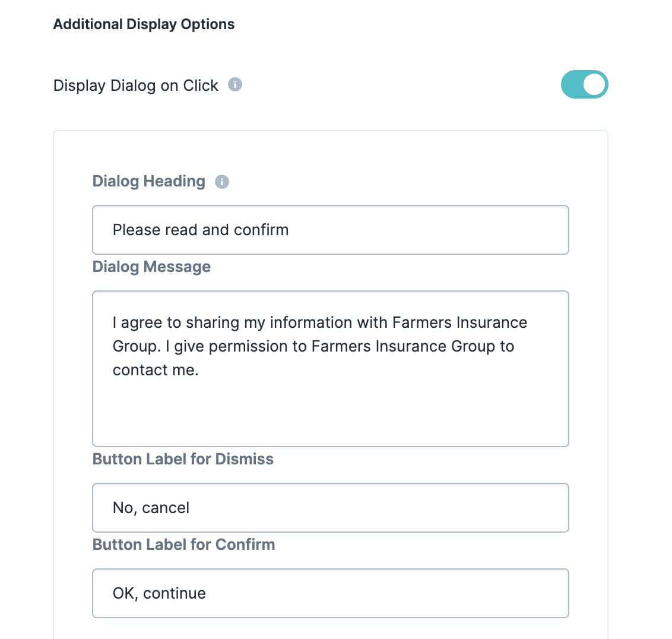Click 'contact me.' in the dialog message
672x639 pixels.
[x=156, y=369]
